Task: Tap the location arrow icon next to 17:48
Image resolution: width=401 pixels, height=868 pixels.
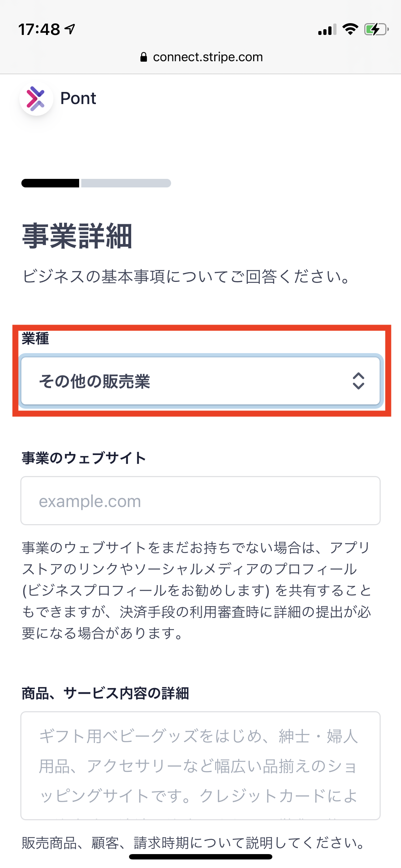Action: (x=70, y=29)
